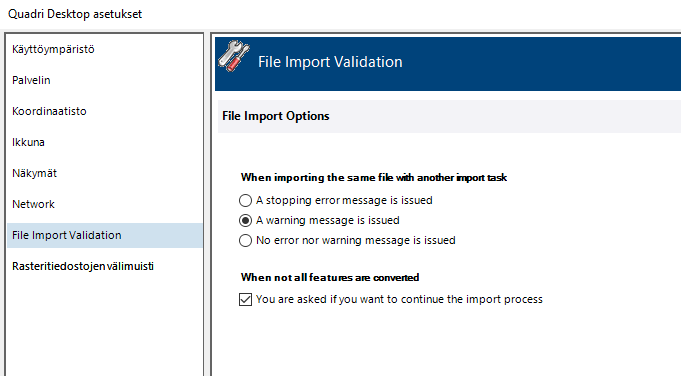This screenshot has height=376, width=681.
Task: Click the File Import Validation banner title
Action: [x=330, y=62]
